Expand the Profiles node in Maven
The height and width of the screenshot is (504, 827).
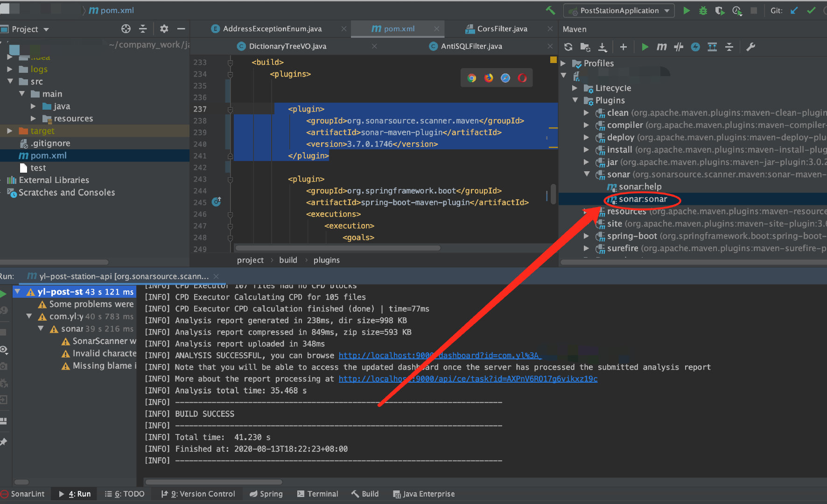[563, 63]
